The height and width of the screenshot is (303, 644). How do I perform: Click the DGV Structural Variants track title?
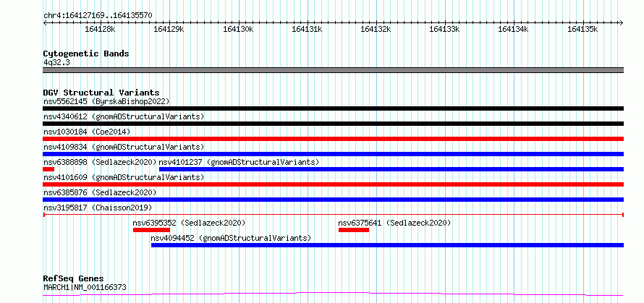click(x=101, y=93)
